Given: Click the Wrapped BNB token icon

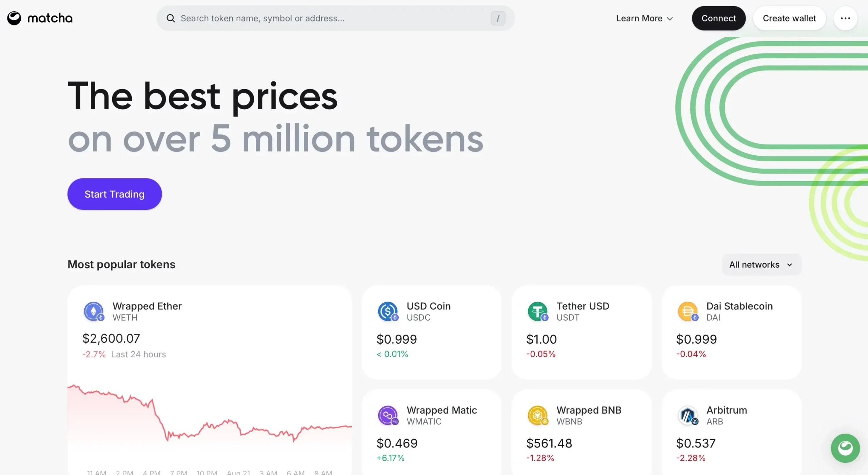Looking at the screenshot, I should point(538,415).
